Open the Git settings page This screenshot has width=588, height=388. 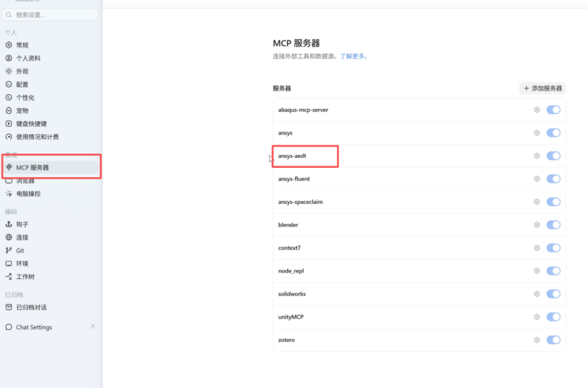click(x=50, y=250)
